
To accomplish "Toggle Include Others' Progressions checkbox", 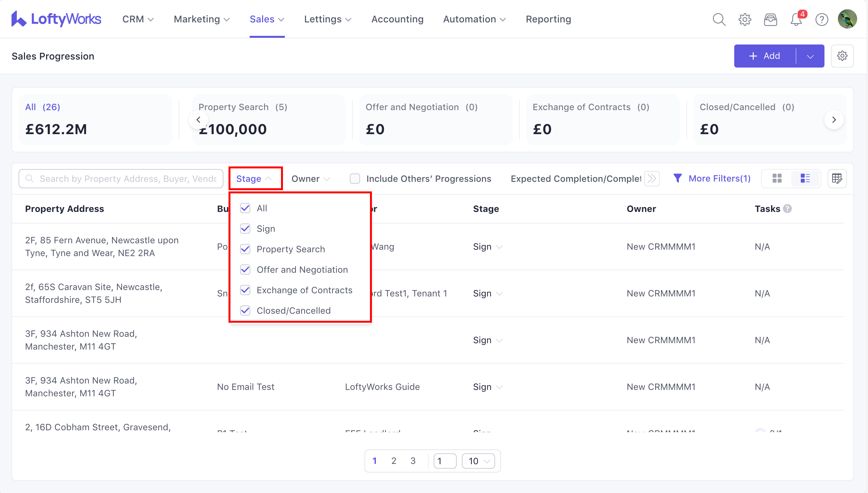I will [x=354, y=178].
